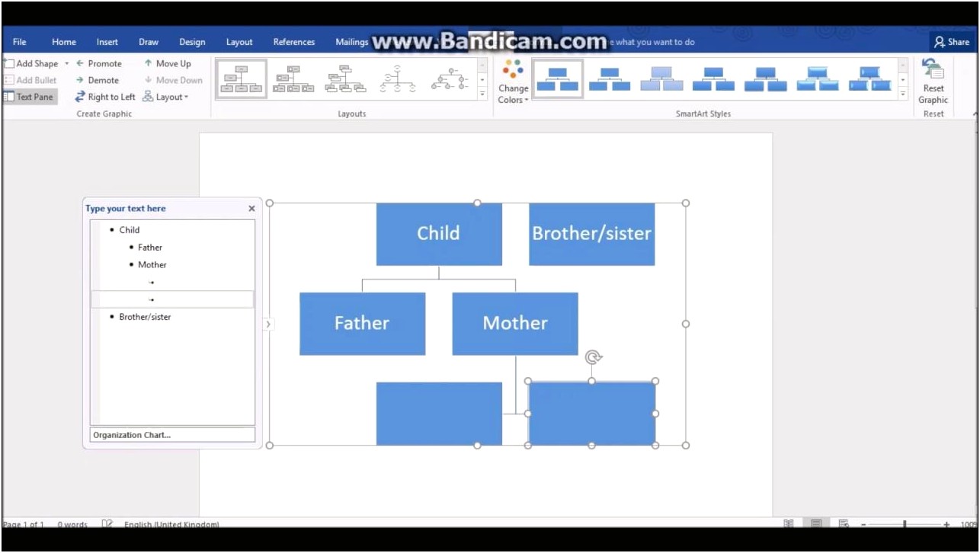Apply the third light SmartArt style

tap(661, 79)
